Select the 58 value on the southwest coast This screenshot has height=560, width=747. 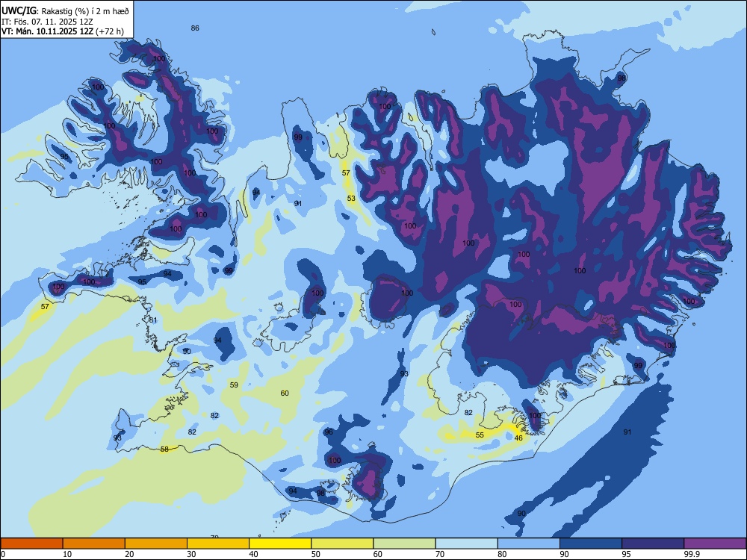point(164,449)
